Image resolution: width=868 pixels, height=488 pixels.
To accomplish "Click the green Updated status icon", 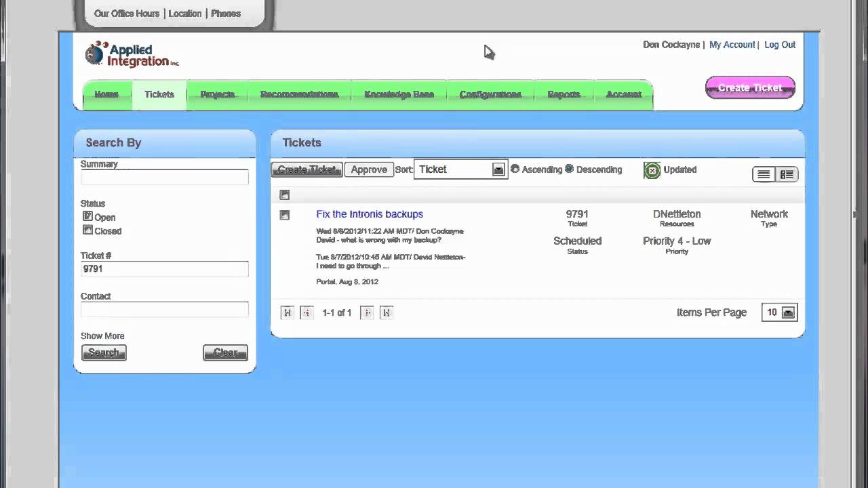I will [x=652, y=170].
